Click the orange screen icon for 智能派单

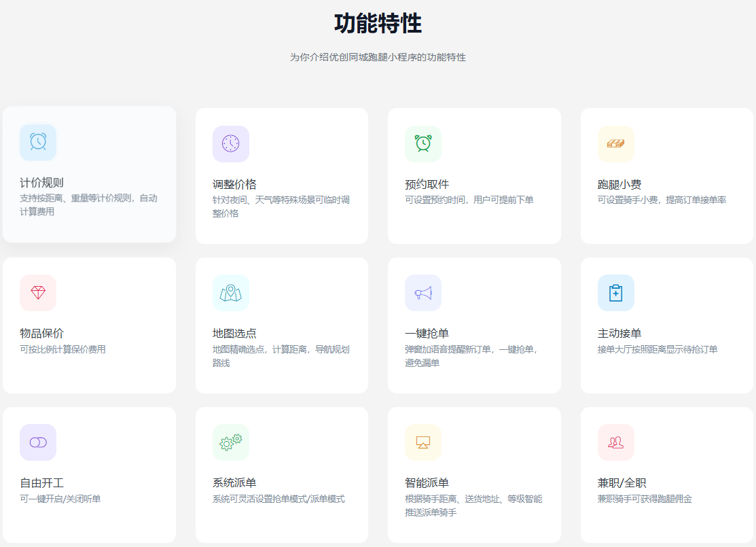[x=423, y=442]
